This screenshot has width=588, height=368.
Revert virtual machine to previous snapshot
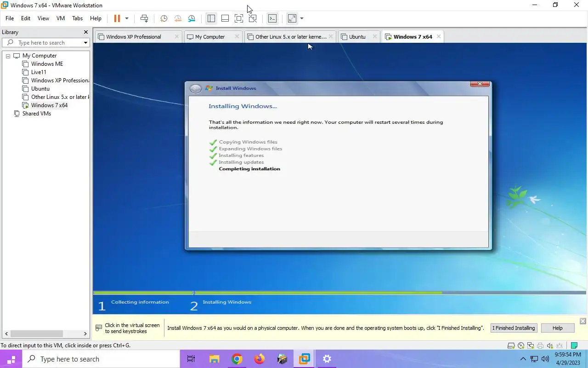pyautogui.click(x=178, y=18)
